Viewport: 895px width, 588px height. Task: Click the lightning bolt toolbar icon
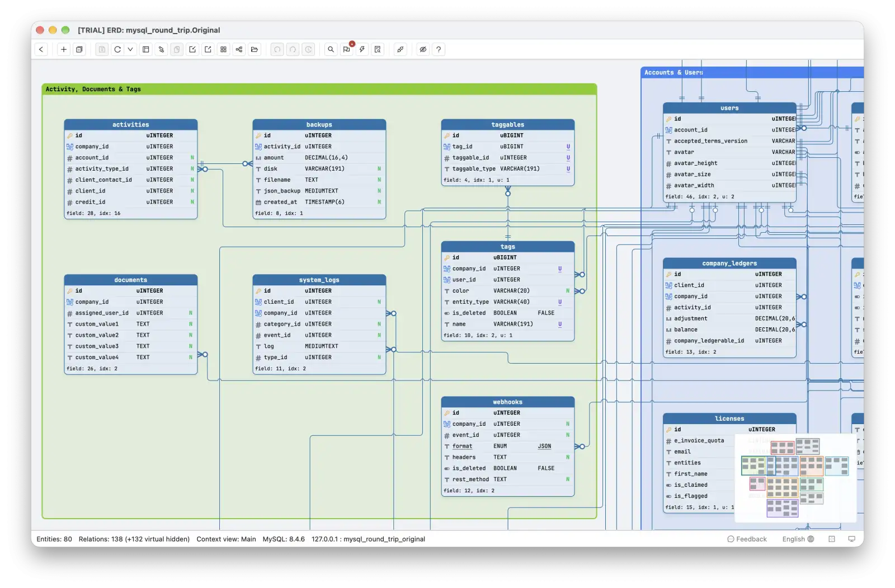pos(362,49)
